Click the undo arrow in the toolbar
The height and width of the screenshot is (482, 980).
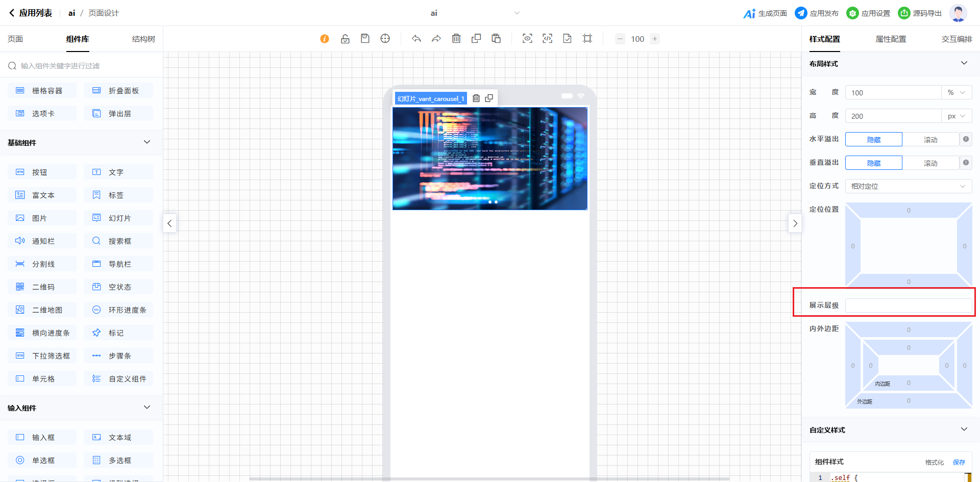tap(416, 39)
